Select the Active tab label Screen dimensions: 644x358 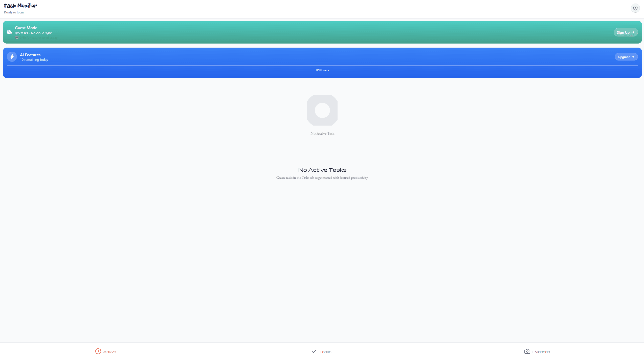(109, 352)
